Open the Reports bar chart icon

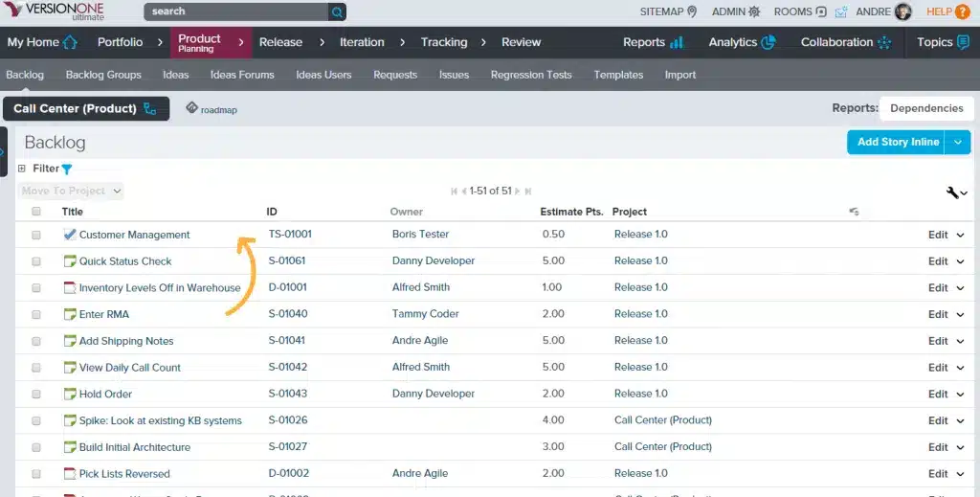677,42
